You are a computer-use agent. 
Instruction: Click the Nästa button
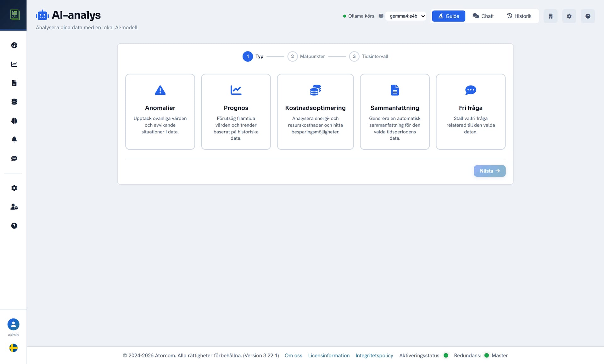(489, 171)
